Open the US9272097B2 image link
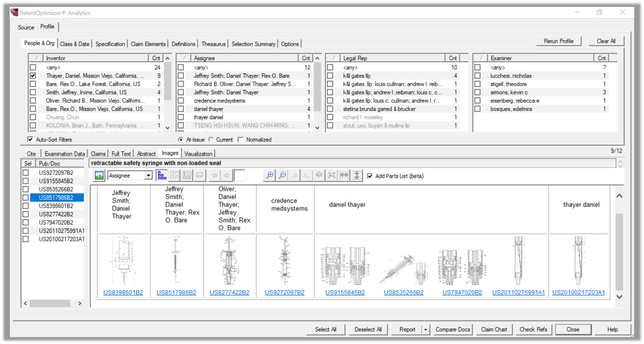This screenshot has width=644, height=344. 285,292
